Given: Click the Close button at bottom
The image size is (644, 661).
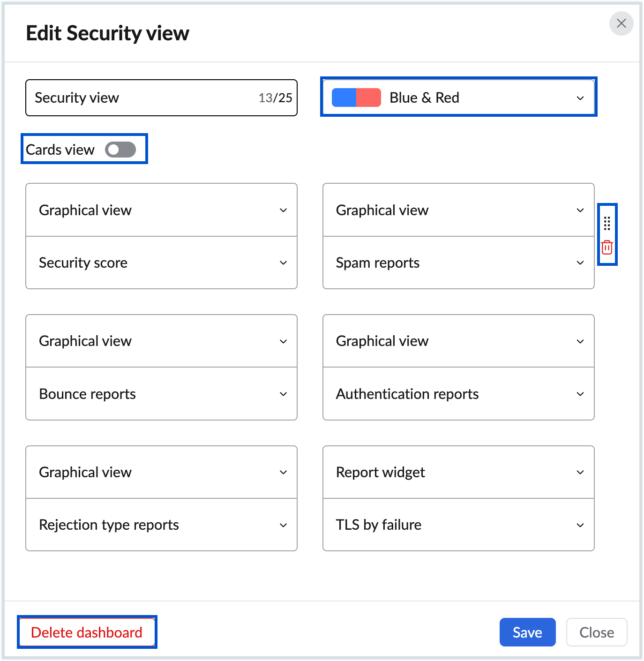Looking at the screenshot, I should click(x=597, y=632).
